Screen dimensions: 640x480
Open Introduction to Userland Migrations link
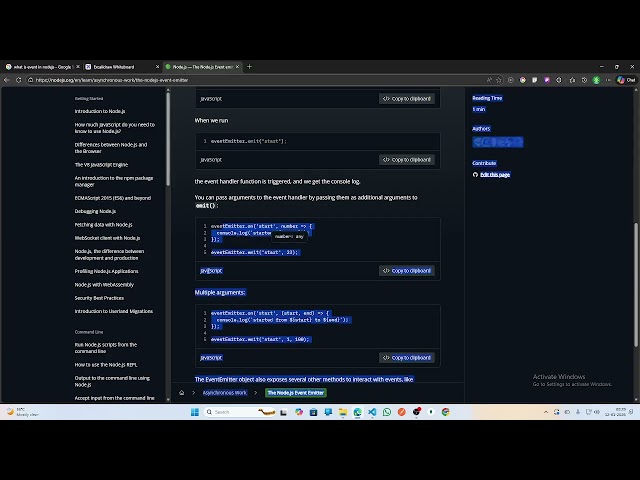(x=113, y=311)
